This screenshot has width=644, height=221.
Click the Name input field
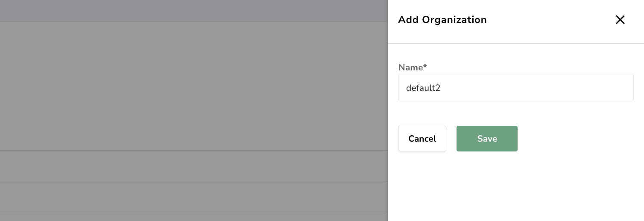pos(515,87)
